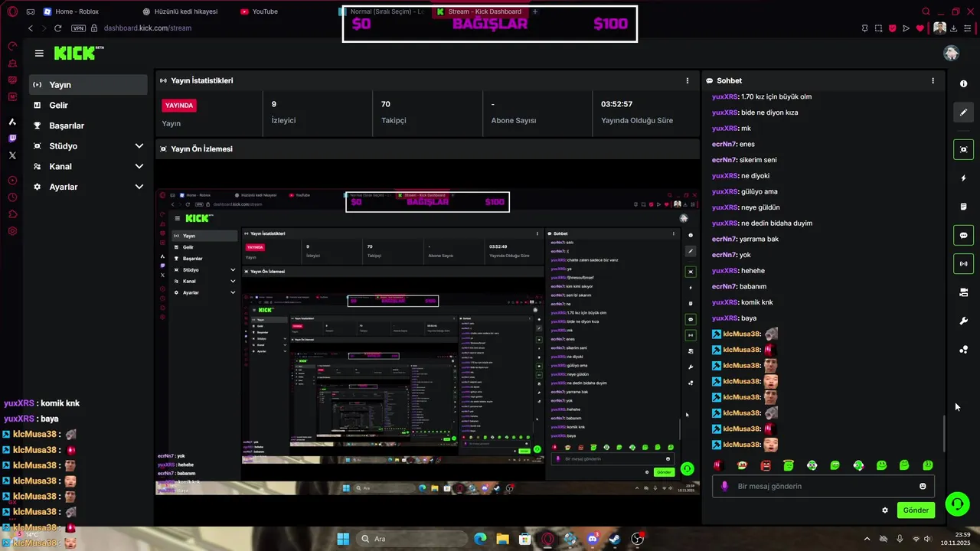980x551 pixels.
Task: Open File Explorer from taskbar
Action: [x=502, y=539]
